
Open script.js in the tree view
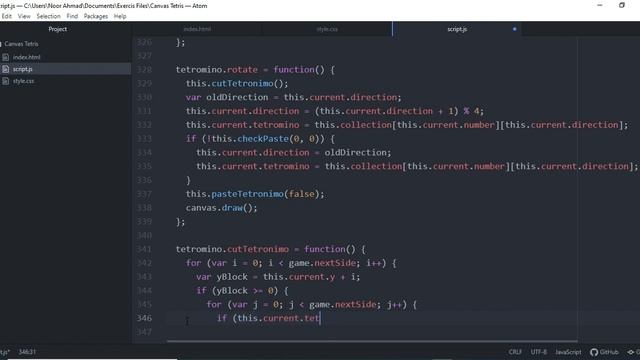coord(22,69)
